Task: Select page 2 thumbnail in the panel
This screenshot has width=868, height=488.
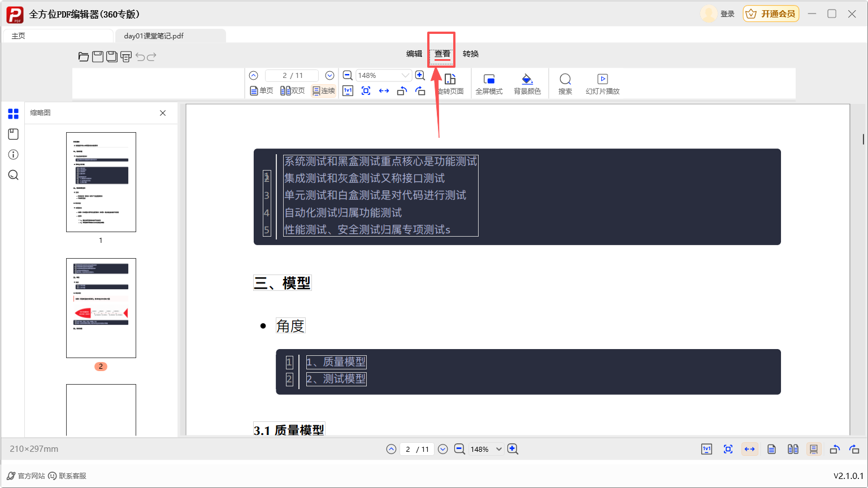Action: 101,308
